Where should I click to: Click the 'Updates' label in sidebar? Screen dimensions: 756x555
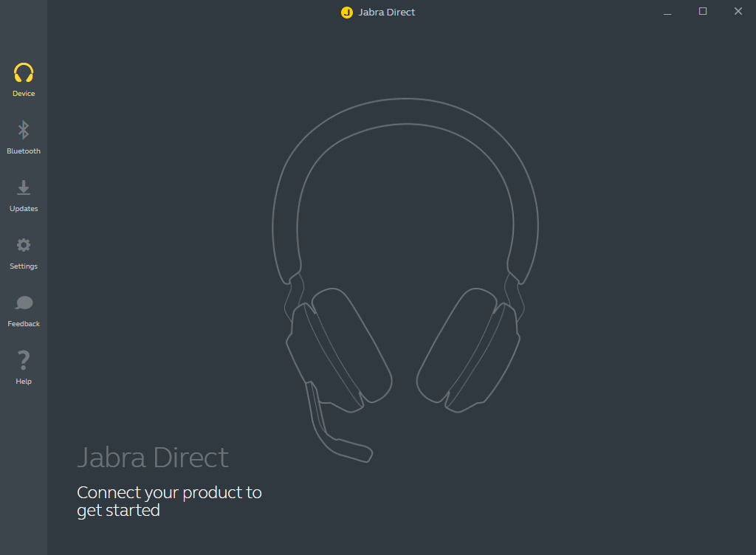click(x=24, y=209)
